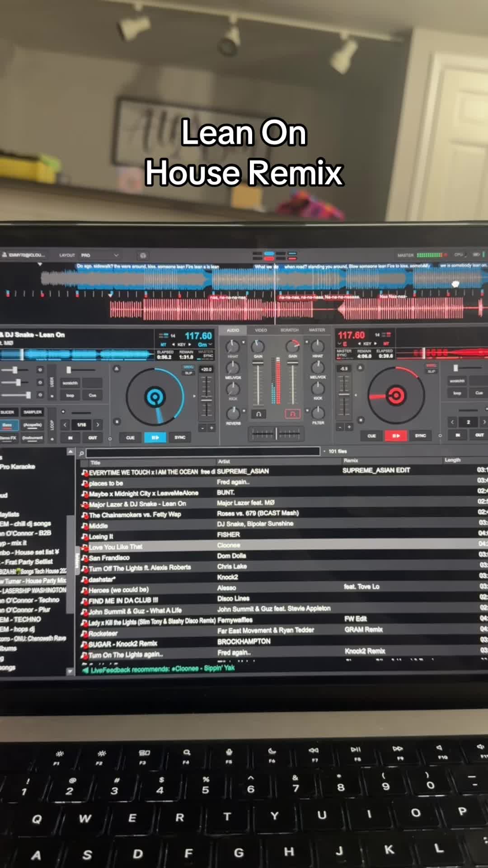Enable SLIP mode on right deck

point(431,371)
